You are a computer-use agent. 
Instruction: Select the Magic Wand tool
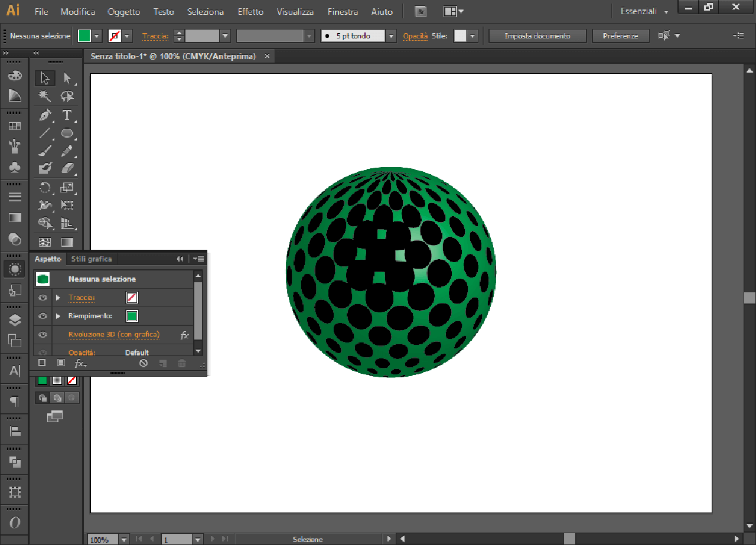point(45,96)
